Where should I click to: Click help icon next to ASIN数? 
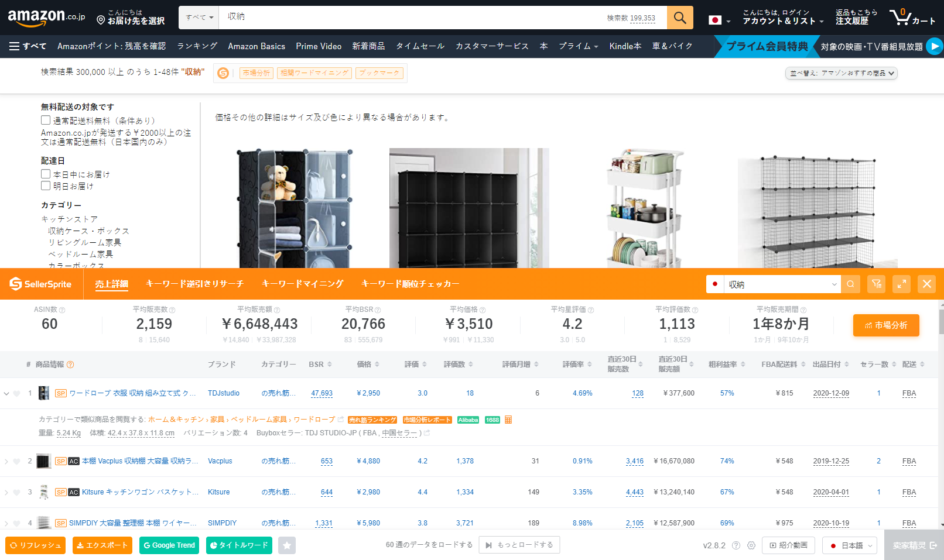point(62,310)
